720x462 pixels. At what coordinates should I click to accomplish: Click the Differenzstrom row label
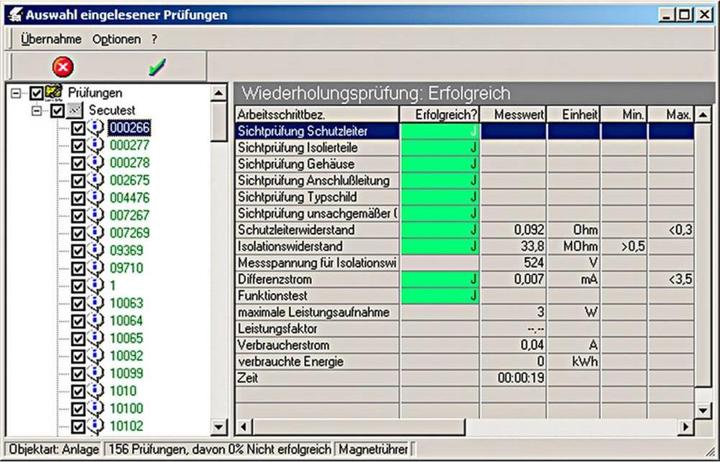pyautogui.click(x=275, y=279)
